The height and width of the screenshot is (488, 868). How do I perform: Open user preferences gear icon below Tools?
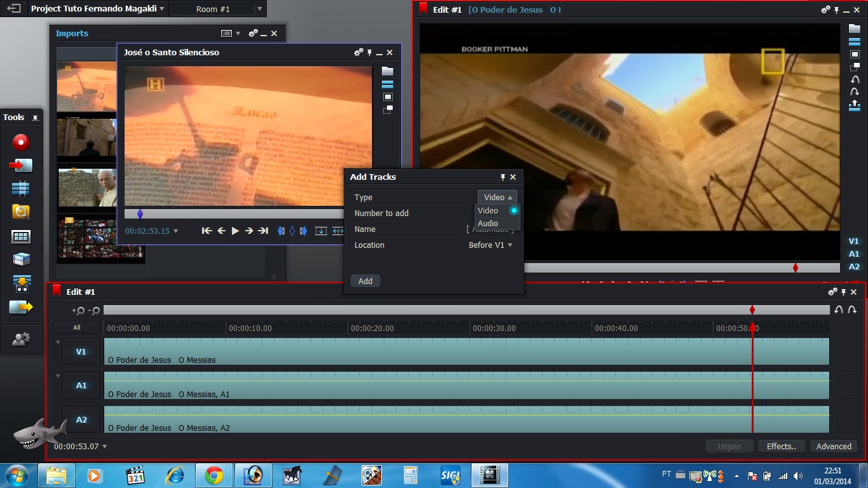(x=21, y=339)
